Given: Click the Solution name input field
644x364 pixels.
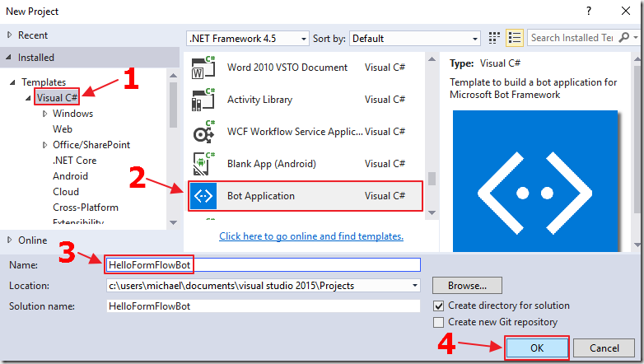Looking at the screenshot, I should pyautogui.click(x=264, y=306).
